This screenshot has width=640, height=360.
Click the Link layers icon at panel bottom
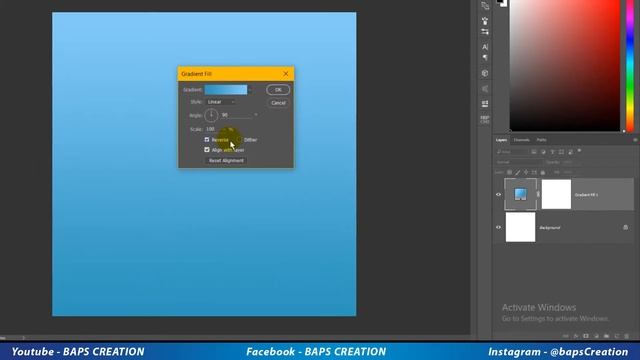coord(566,336)
